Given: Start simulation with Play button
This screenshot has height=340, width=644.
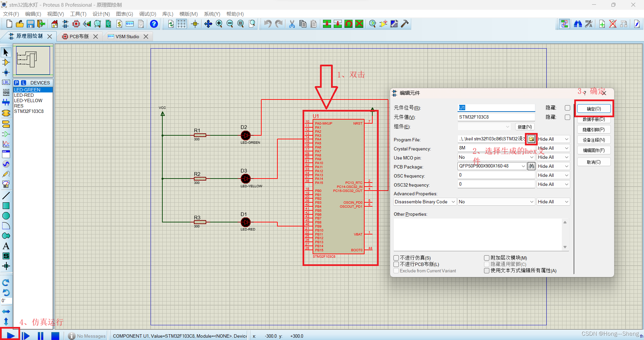Looking at the screenshot, I should coord(10,335).
